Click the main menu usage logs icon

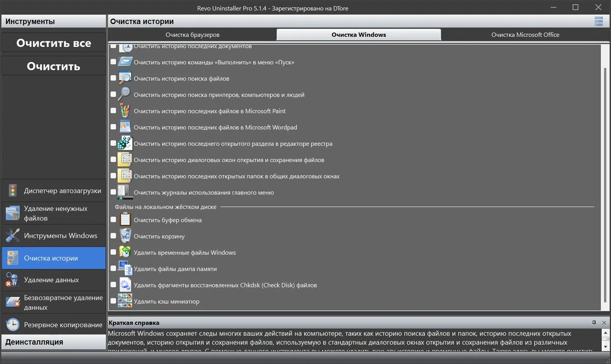pos(125,192)
